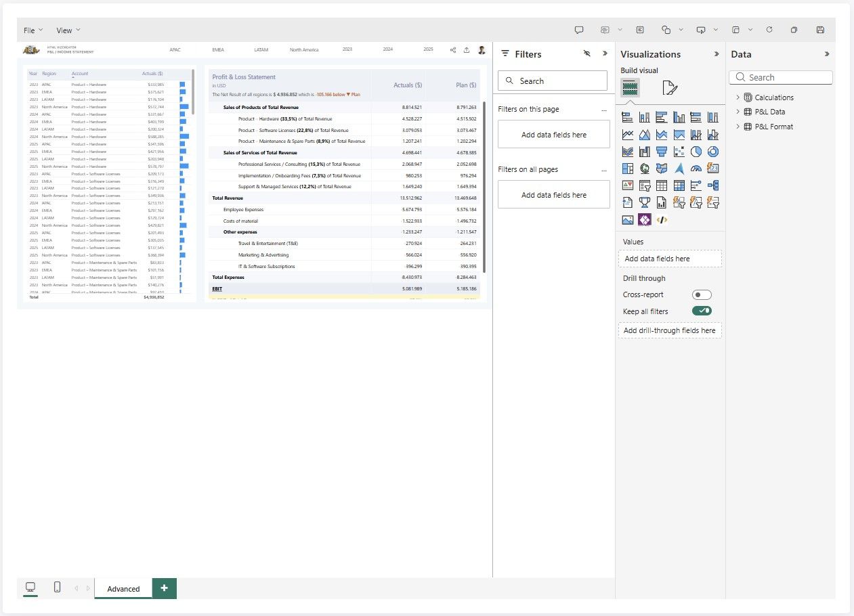Open the View menu
The width and height of the screenshot is (854, 616).
pyautogui.click(x=68, y=30)
